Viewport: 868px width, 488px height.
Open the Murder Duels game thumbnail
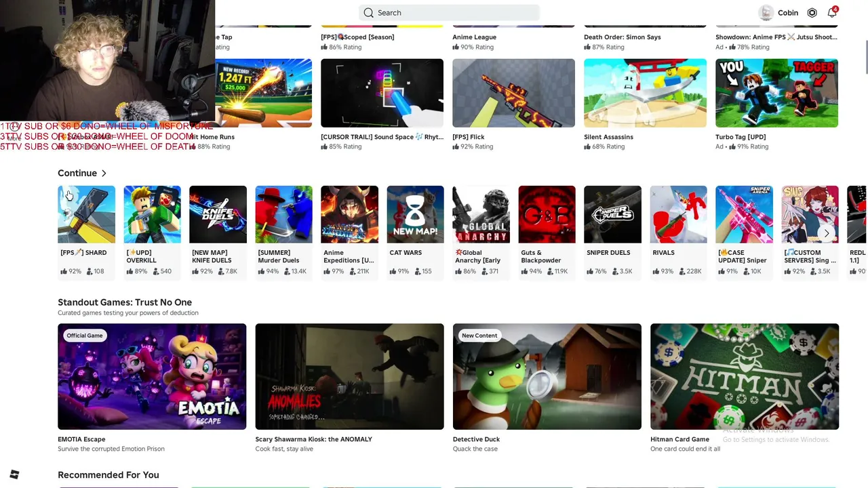click(x=283, y=214)
